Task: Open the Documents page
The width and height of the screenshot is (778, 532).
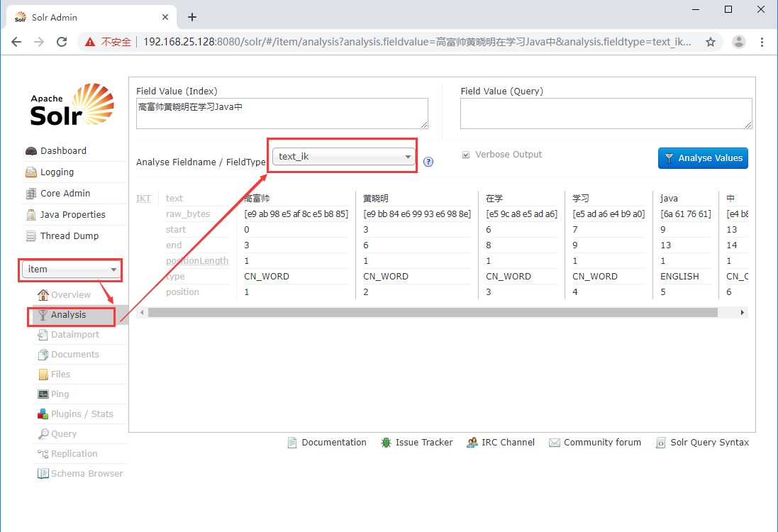Action: point(75,355)
